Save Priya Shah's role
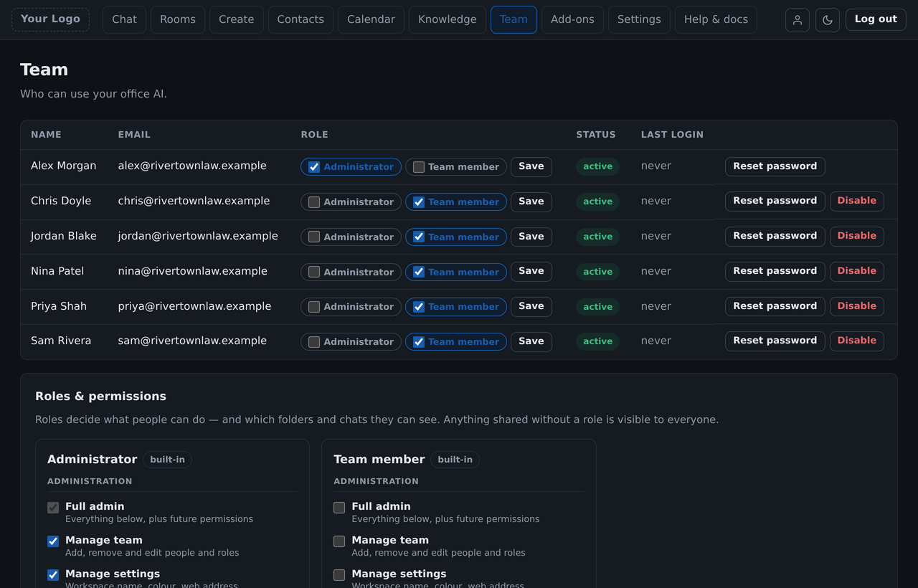 [x=531, y=306]
